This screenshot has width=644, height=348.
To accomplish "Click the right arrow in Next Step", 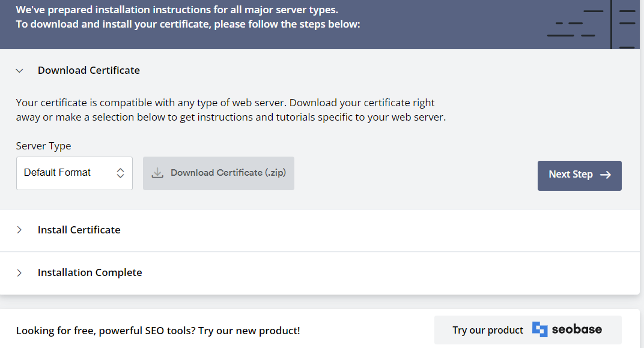I will point(606,175).
